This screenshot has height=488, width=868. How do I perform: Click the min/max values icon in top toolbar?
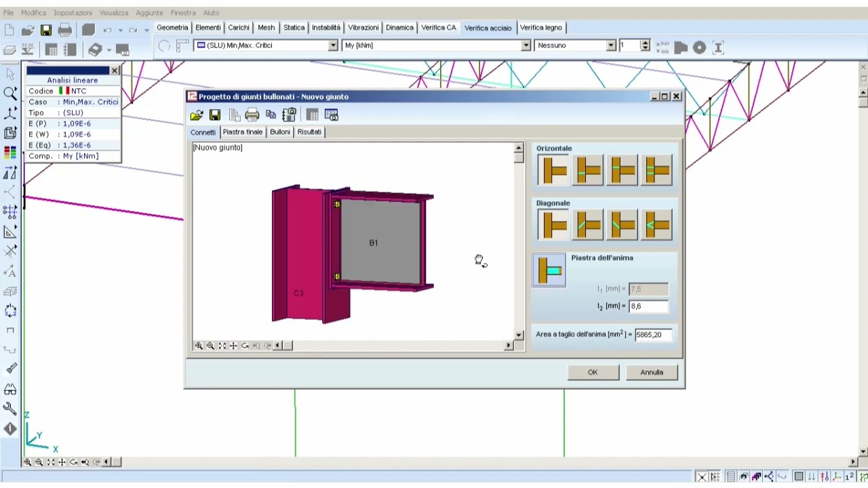click(663, 47)
